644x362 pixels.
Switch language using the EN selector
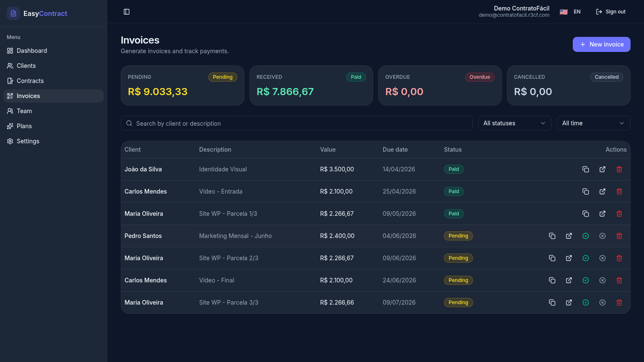570,12
